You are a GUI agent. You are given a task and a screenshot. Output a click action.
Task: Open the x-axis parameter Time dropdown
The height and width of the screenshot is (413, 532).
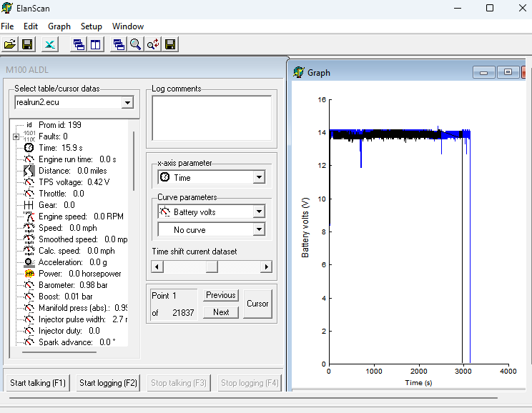(259, 177)
